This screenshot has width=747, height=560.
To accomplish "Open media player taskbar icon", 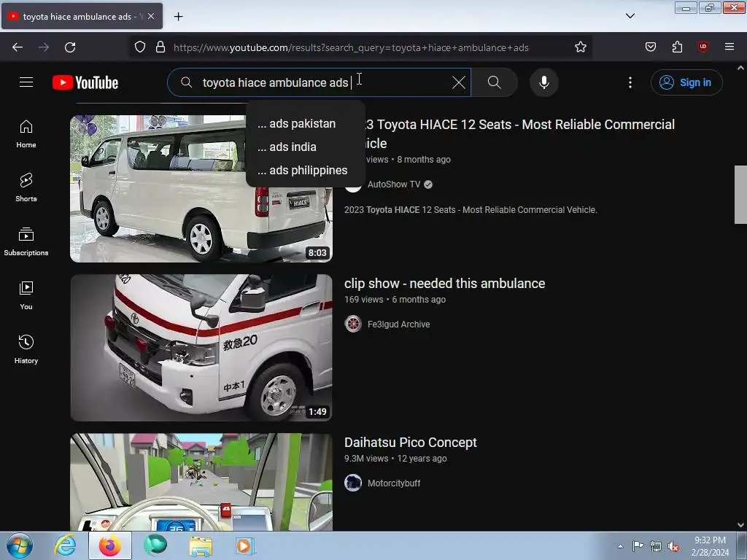I will 245,545.
